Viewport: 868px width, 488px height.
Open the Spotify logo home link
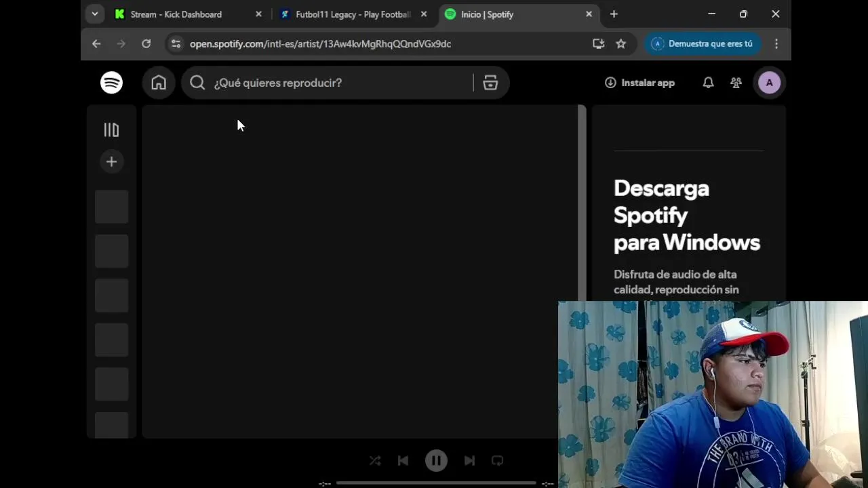pyautogui.click(x=112, y=83)
